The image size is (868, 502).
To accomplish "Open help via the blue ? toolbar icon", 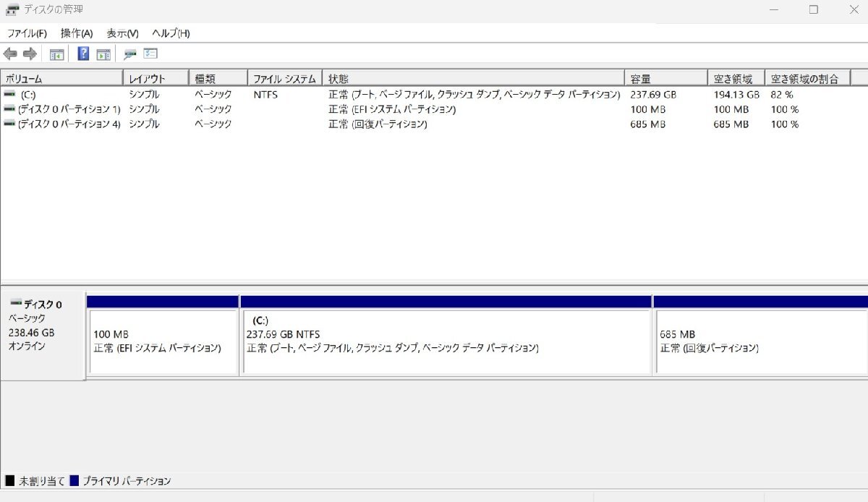I will tap(82, 53).
